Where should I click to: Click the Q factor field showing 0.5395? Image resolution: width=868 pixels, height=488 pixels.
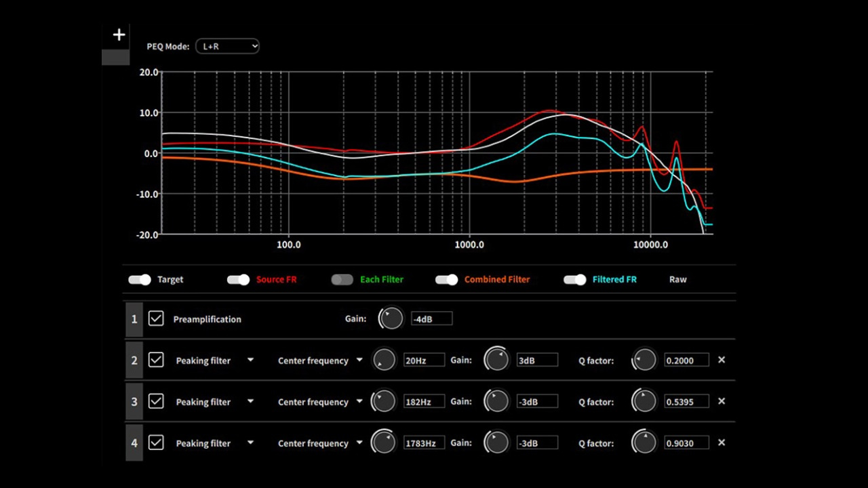pyautogui.click(x=686, y=401)
